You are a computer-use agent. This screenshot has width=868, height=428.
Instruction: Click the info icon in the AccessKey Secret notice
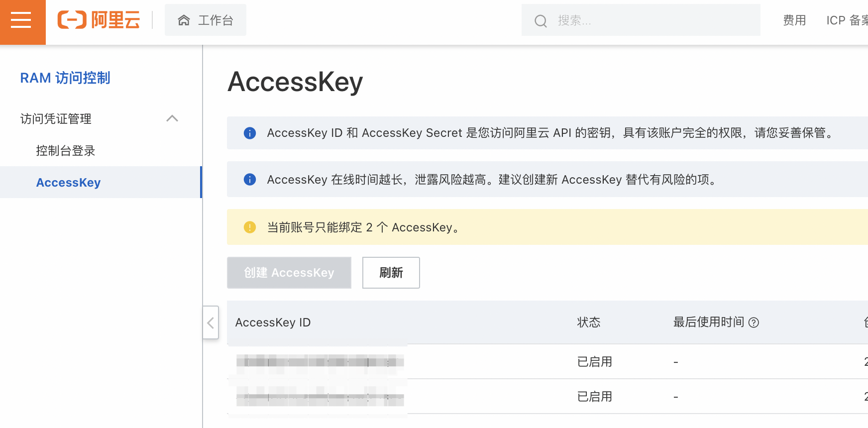249,133
